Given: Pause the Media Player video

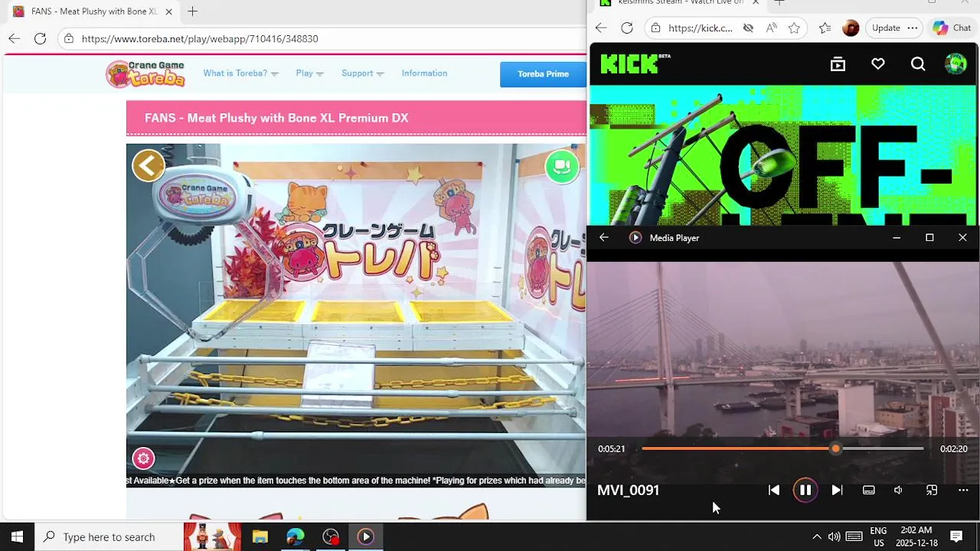Looking at the screenshot, I should 805,491.
